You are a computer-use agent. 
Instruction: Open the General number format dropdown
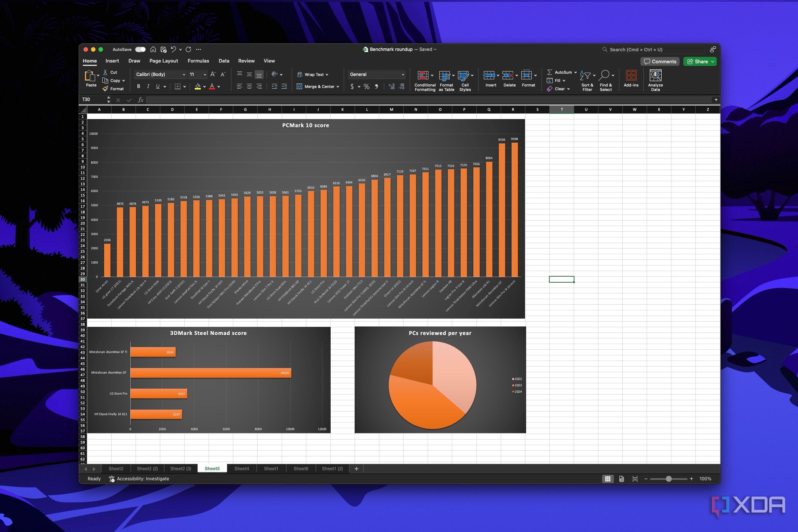coord(403,75)
